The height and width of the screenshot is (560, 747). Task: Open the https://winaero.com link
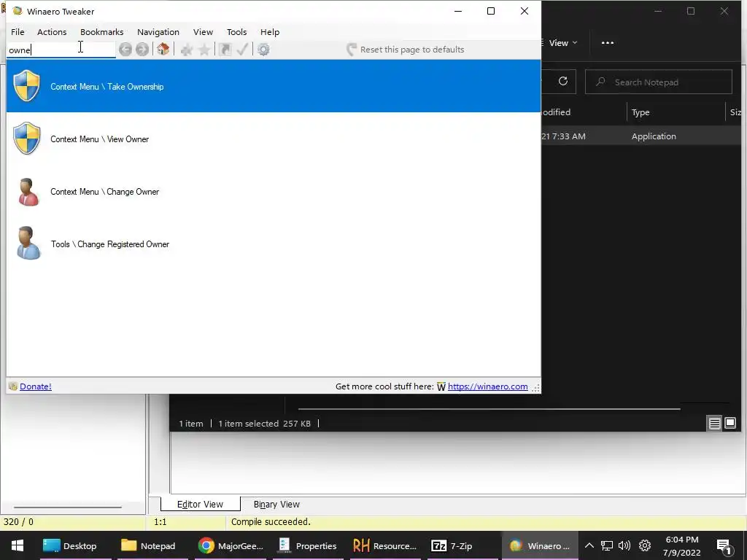[488, 386]
